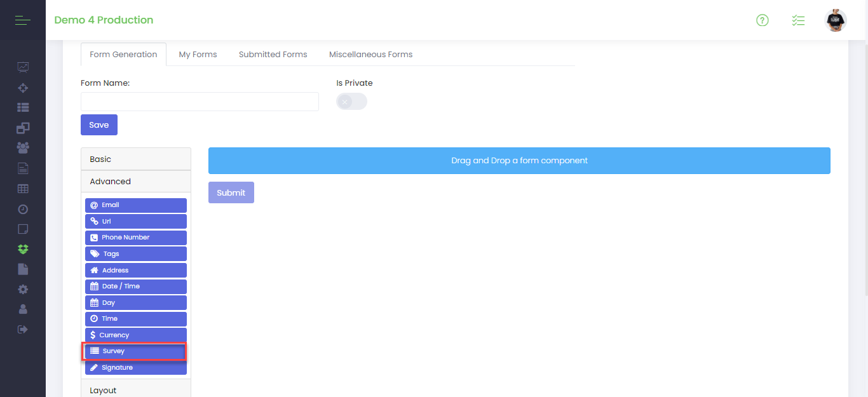Click the four-arrows move icon in sidebar

[x=23, y=88]
